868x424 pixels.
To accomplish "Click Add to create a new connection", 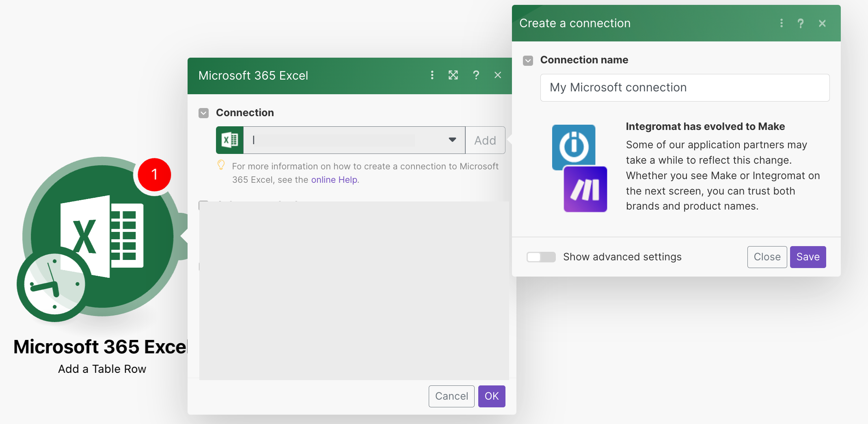I will (x=485, y=140).
